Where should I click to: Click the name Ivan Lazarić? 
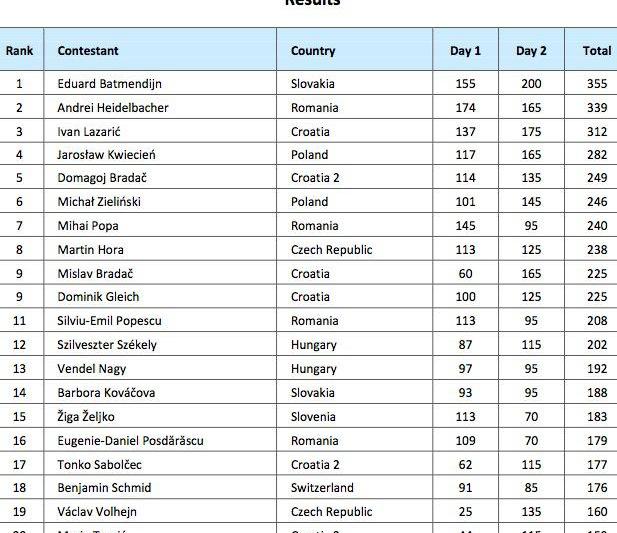pyautogui.click(x=92, y=131)
